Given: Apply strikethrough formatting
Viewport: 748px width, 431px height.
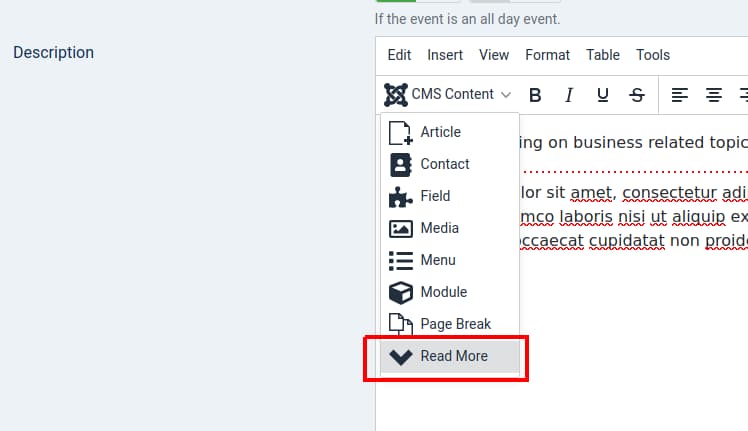Looking at the screenshot, I should [x=637, y=95].
